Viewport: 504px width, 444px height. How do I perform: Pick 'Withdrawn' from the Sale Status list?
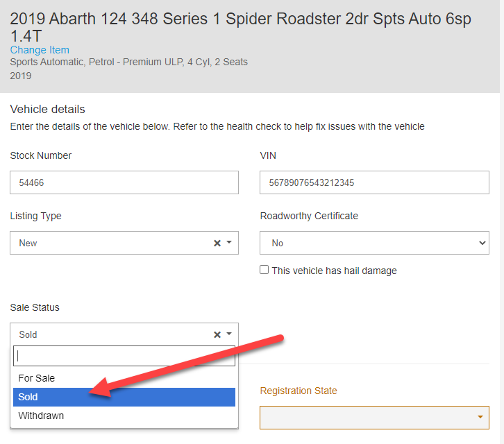pyautogui.click(x=41, y=416)
